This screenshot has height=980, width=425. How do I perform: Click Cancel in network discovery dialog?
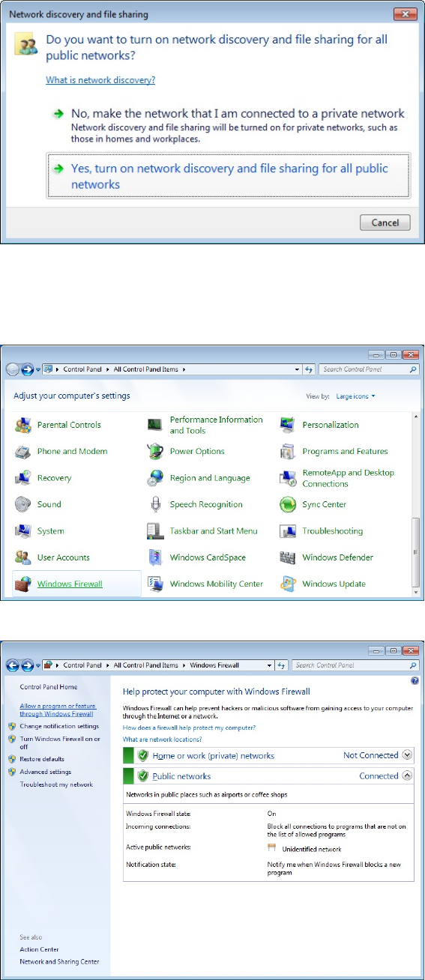click(385, 223)
